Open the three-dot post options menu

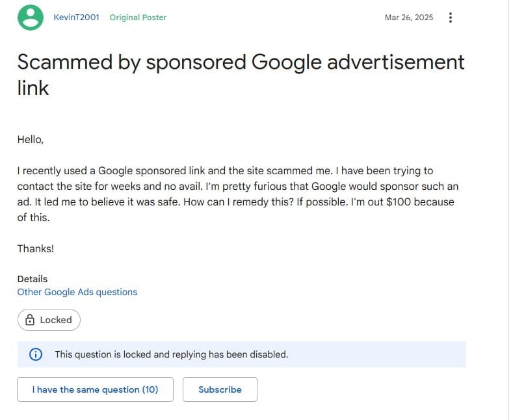click(x=451, y=18)
